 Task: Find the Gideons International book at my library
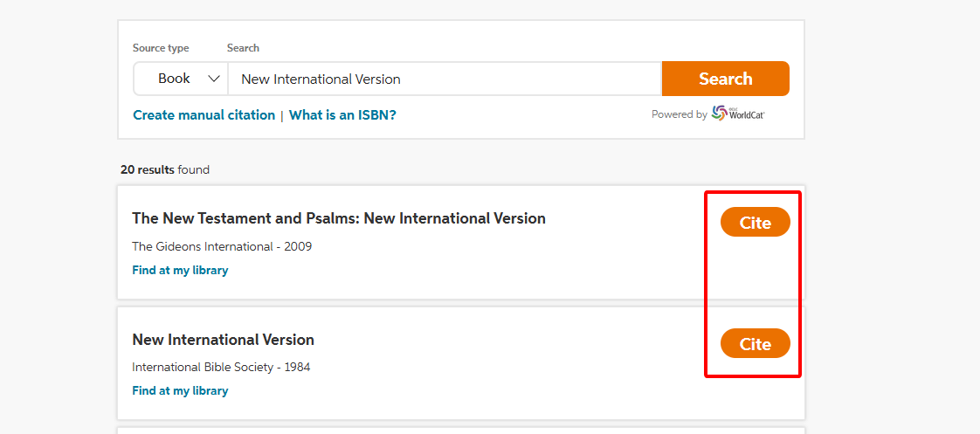pyautogui.click(x=180, y=271)
